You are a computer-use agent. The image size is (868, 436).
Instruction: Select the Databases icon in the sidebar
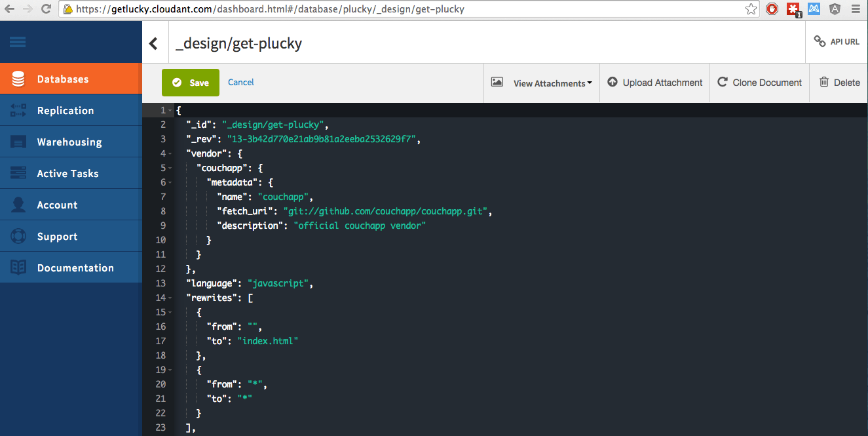click(17, 78)
